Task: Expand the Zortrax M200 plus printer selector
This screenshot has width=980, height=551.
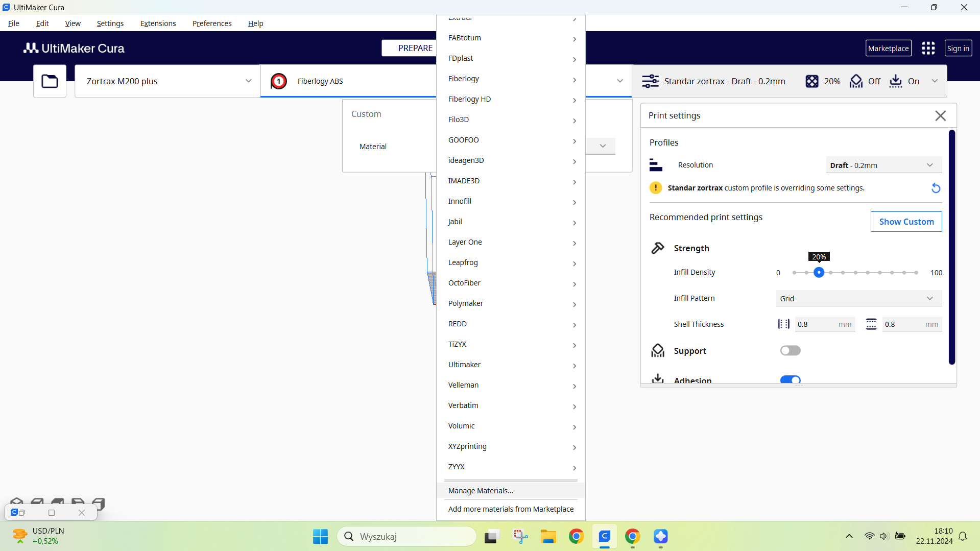Action: coord(168,81)
